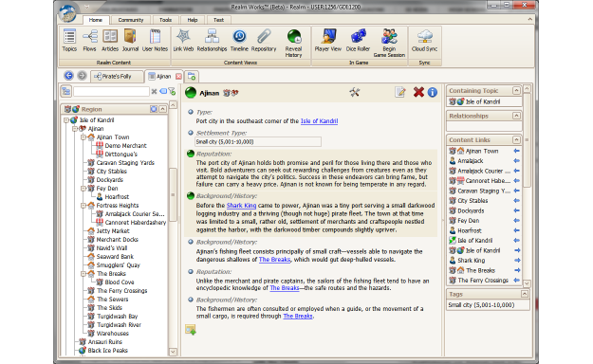Toggle reveal for fishing fleet history snippet
Viewport: 593px width, 364px height.
coord(191,242)
